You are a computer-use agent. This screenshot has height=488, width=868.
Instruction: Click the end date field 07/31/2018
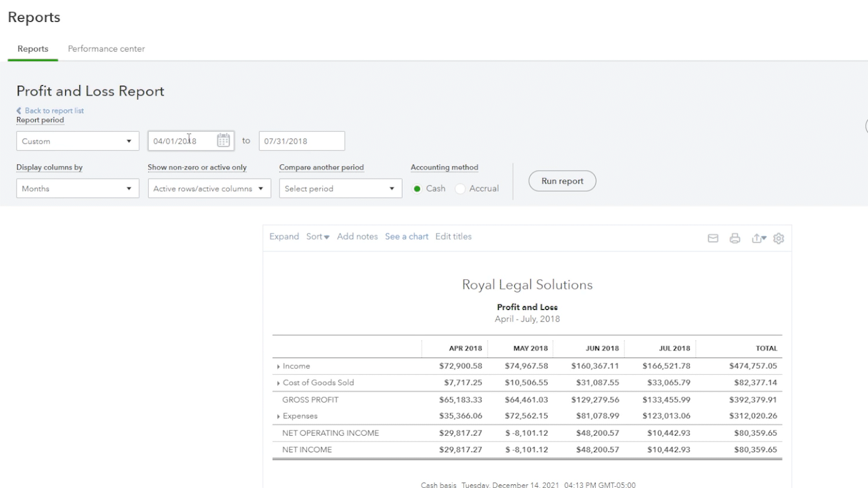click(x=302, y=141)
